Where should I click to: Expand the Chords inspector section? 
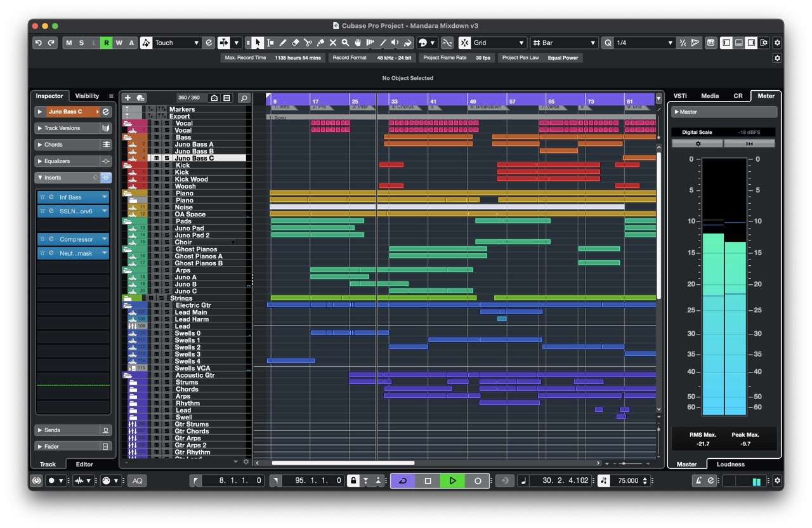(73, 145)
